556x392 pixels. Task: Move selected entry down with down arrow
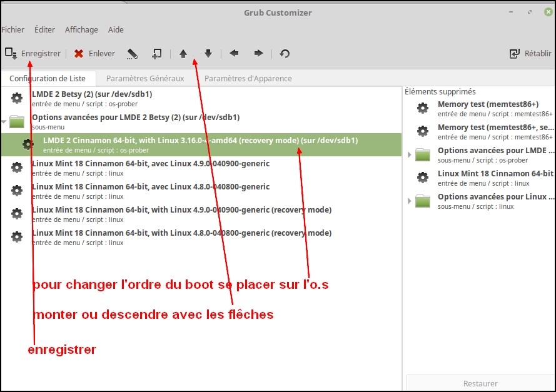(208, 54)
